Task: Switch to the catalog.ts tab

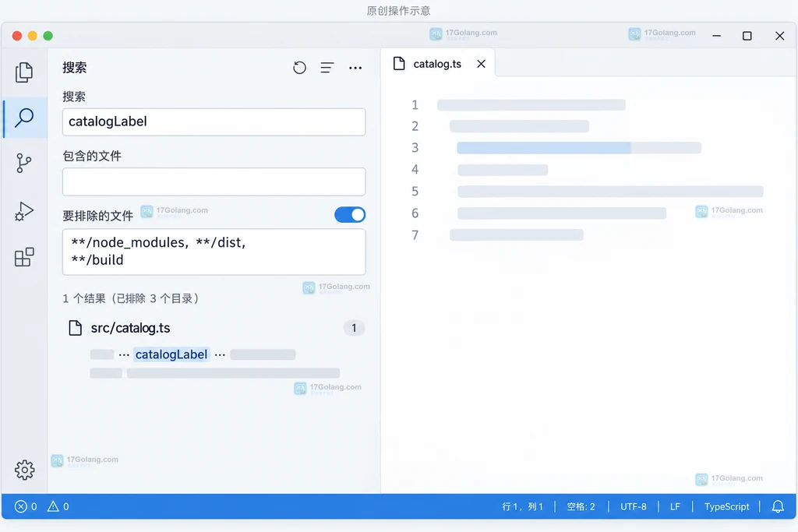Action: (437, 64)
